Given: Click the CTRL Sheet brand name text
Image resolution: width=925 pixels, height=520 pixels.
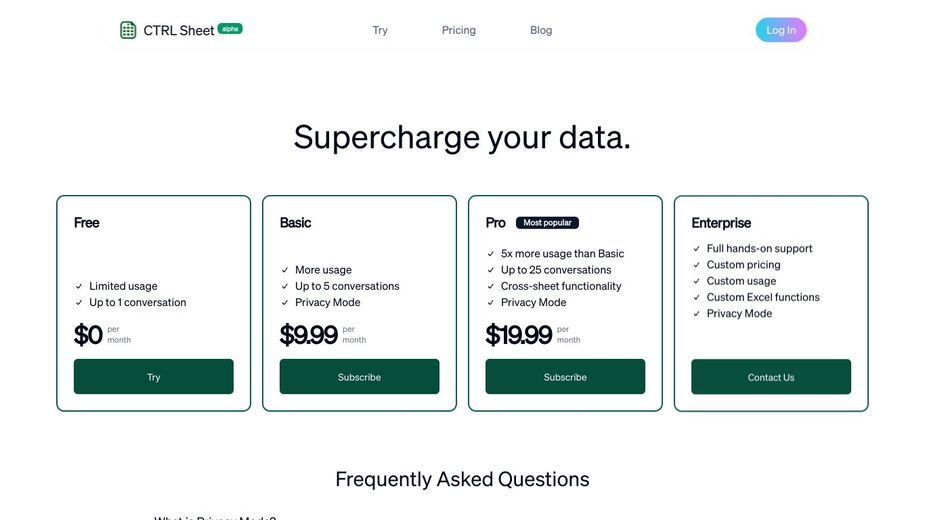Looking at the screenshot, I should point(179,31).
